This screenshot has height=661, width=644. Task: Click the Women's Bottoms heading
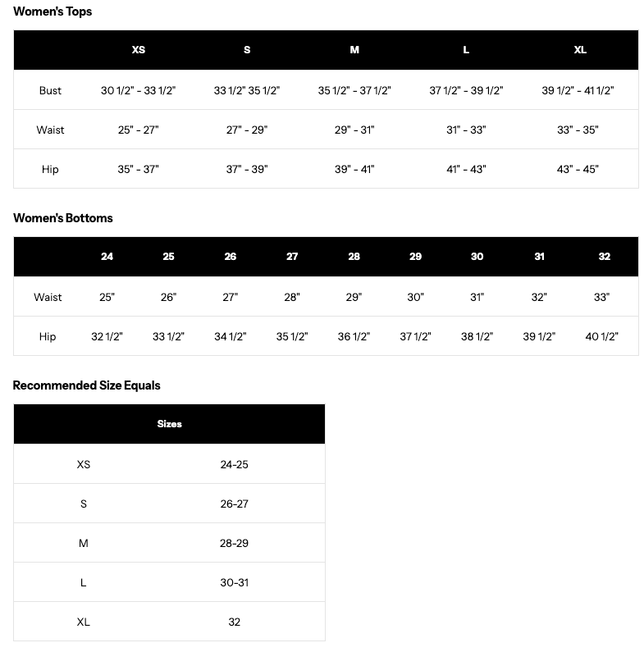click(63, 218)
